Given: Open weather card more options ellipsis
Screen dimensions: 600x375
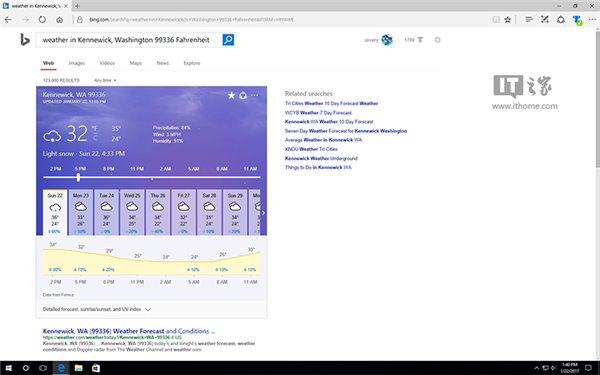Looking at the screenshot, I should click(254, 95).
